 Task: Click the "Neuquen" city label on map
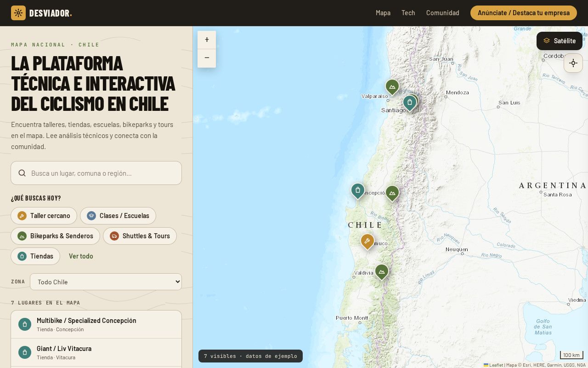pyautogui.click(x=457, y=249)
